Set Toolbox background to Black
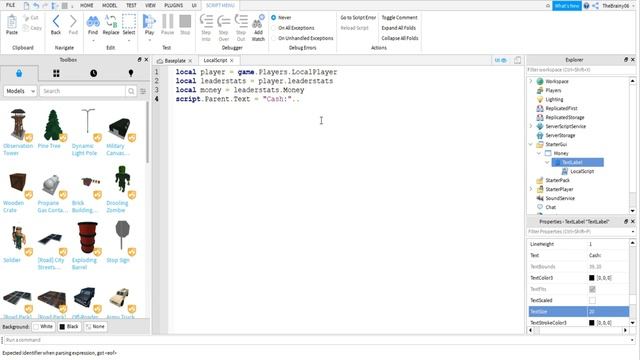Viewport: 640px width, 360px height. pyautogui.click(x=69, y=327)
